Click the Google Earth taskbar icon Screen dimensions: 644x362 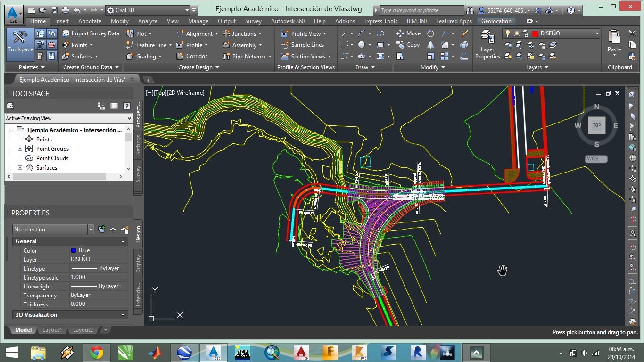point(184,352)
